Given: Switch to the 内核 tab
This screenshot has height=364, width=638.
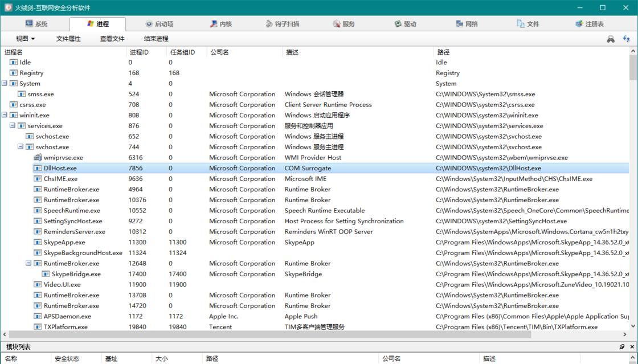Looking at the screenshot, I should [221, 24].
